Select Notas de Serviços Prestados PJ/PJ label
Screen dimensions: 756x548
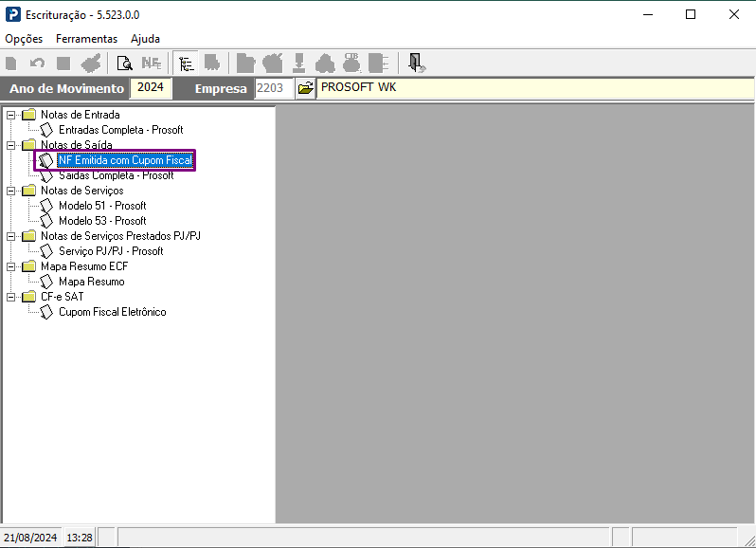pos(120,236)
